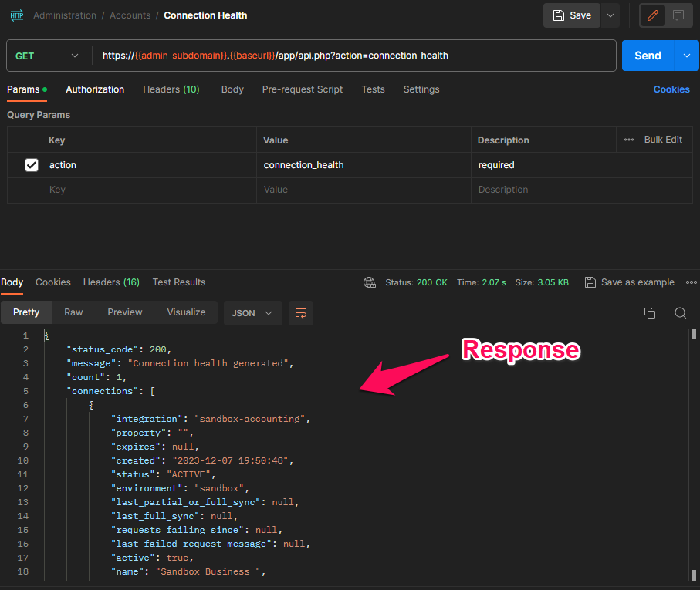Open the GET method dropdown
Screen dimensions: 700x590
tap(47, 56)
